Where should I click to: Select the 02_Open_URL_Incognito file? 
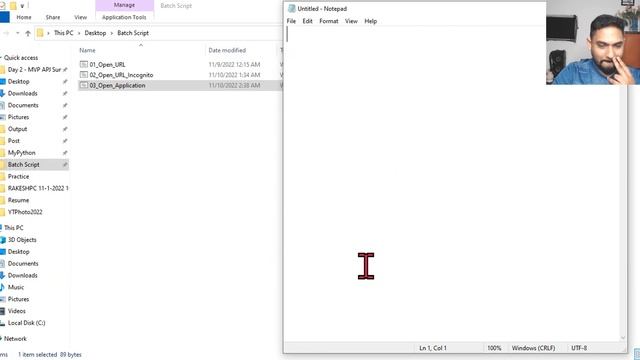pos(121,75)
